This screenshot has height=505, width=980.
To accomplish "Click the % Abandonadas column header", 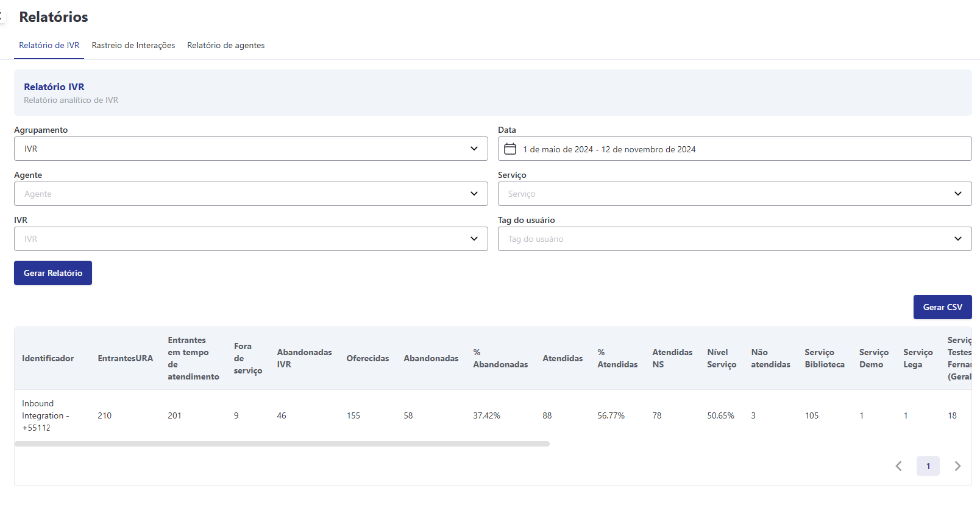I will 500,358.
